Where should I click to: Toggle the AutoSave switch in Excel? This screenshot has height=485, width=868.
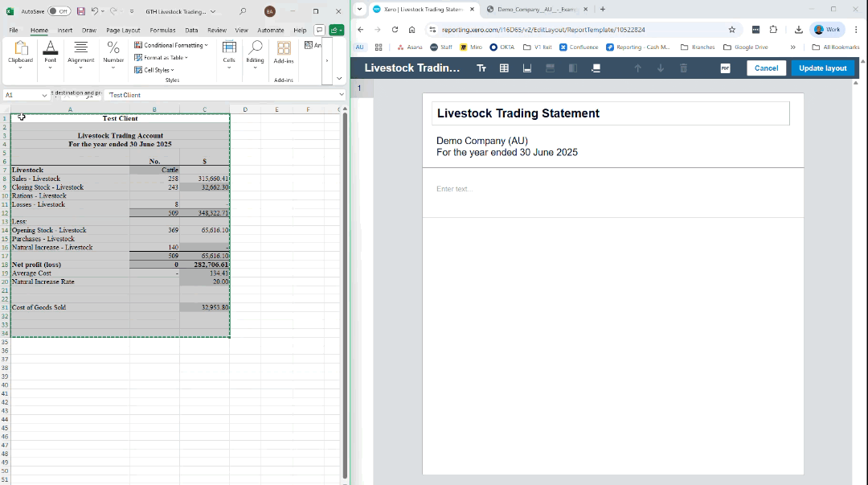pos(59,11)
